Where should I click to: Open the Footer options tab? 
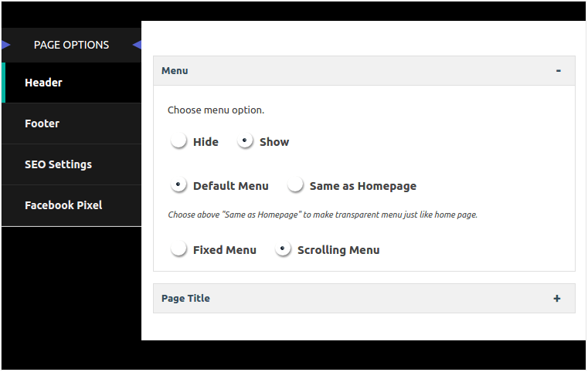71,123
